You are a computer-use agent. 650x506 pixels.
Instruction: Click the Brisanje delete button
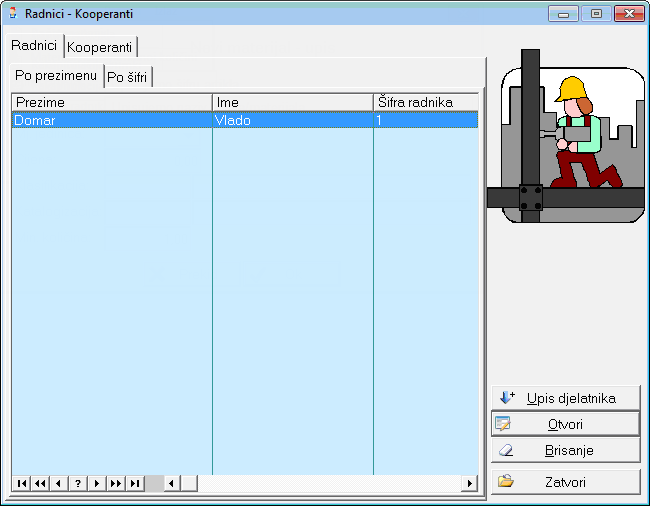coord(566,450)
